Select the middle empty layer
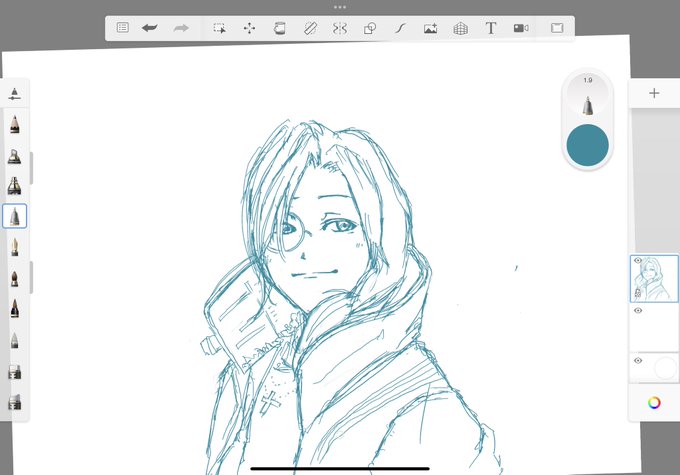The height and width of the screenshot is (475, 680). [x=654, y=328]
